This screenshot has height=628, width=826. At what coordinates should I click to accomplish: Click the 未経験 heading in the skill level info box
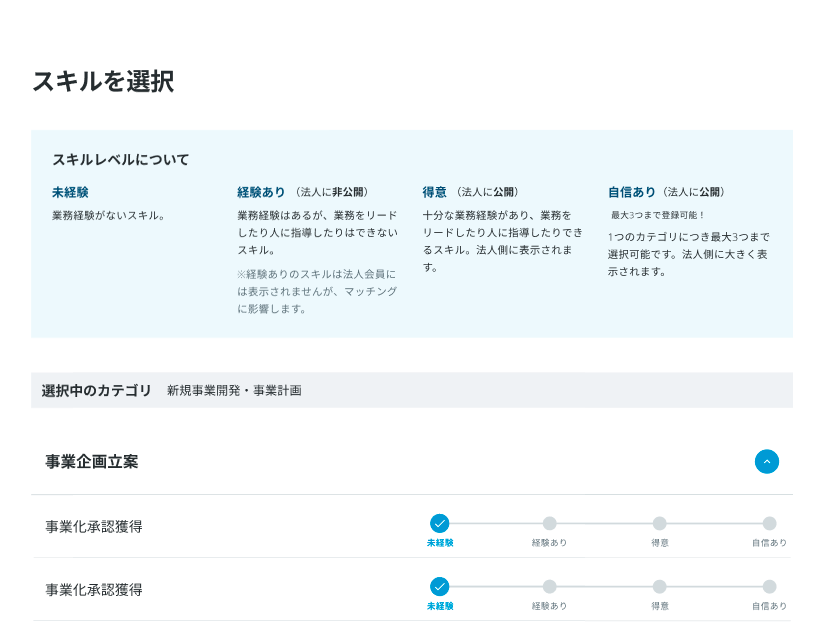pyautogui.click(x=70, y=192)
